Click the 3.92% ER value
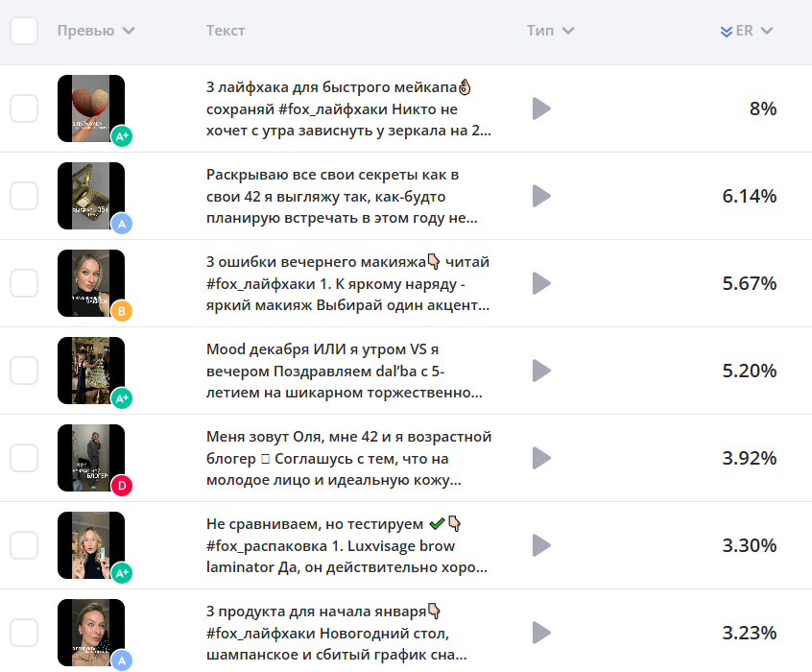Viewport: 812px width, 672px height. pos(750,458)
